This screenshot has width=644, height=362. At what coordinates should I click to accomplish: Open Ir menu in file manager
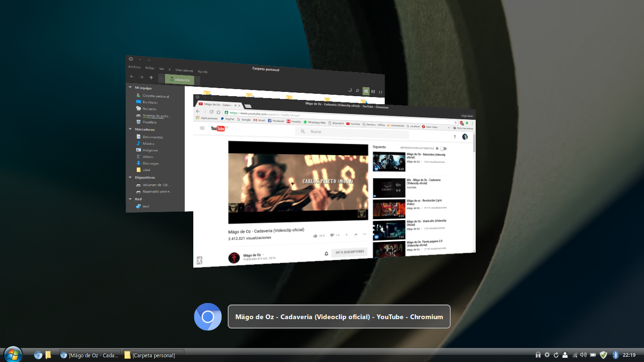tap(170, 69)
